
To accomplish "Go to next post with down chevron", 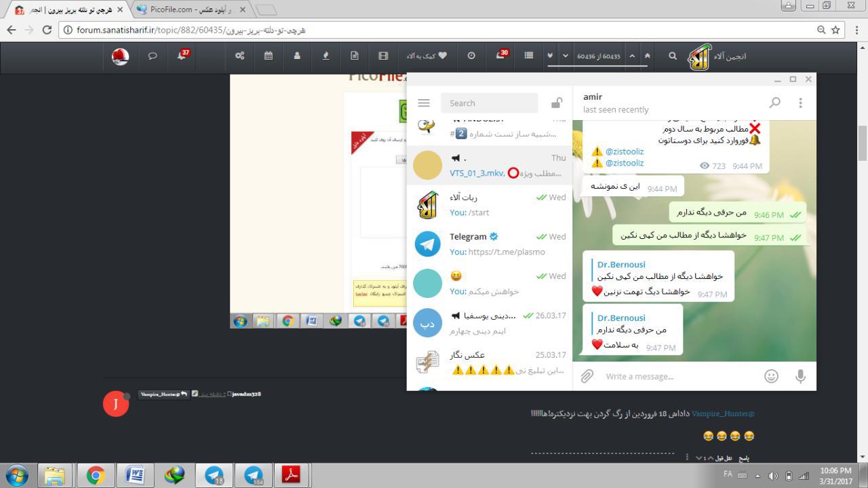I will [566, 56].
